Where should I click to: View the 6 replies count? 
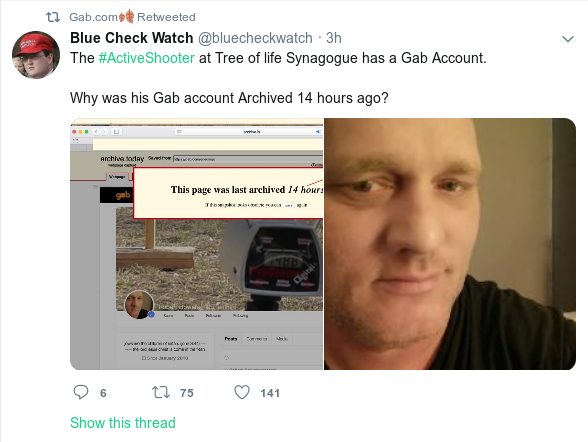103,393
